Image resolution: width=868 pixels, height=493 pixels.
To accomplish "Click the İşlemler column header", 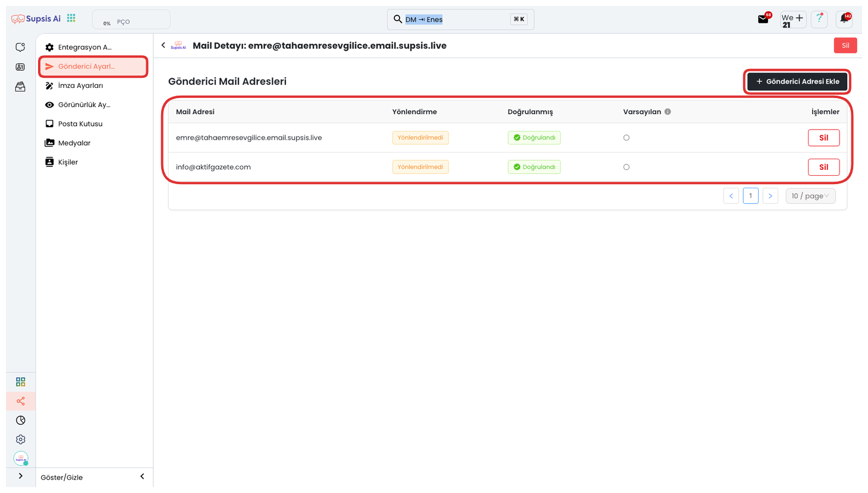I will click(825, 112).
